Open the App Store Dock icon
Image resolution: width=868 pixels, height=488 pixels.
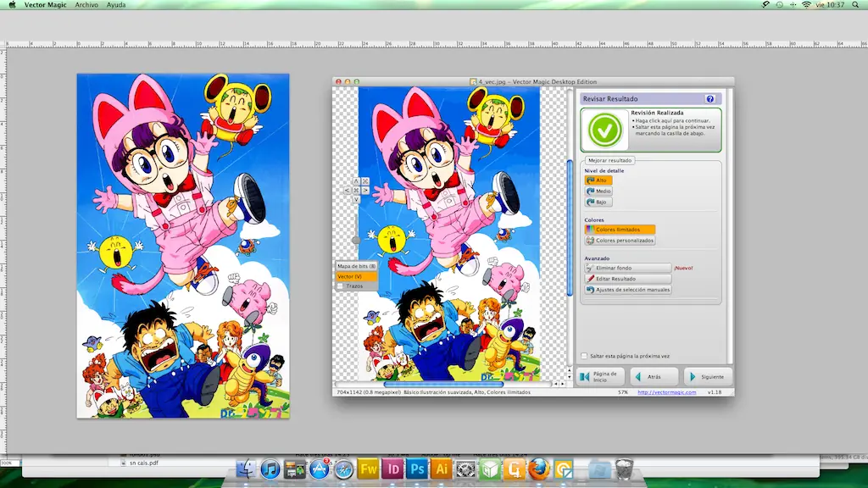pos(320,469)
